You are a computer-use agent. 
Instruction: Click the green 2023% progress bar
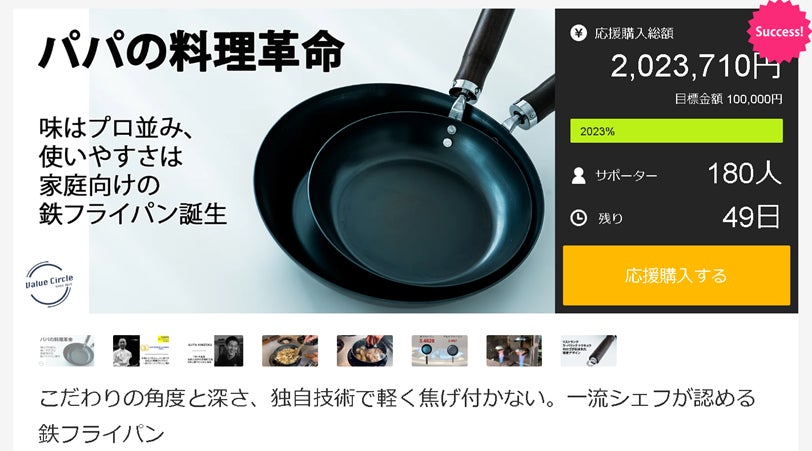tap(676, 131)
